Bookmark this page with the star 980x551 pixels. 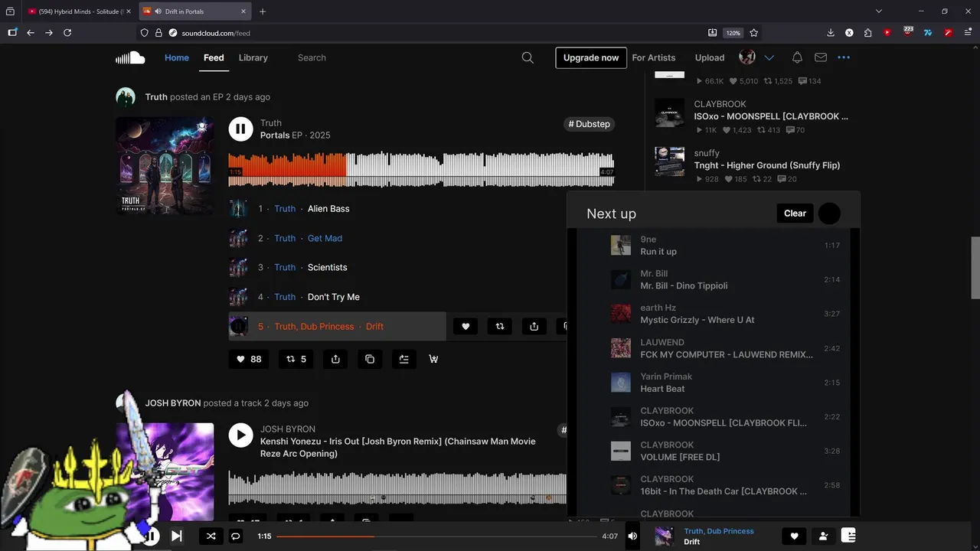pyautogui.click(x=754, y=33)
